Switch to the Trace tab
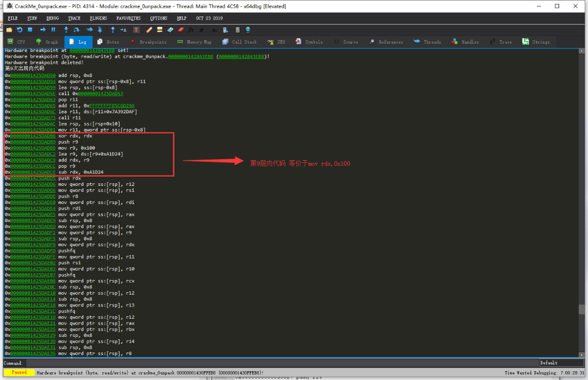 point(501,42)
